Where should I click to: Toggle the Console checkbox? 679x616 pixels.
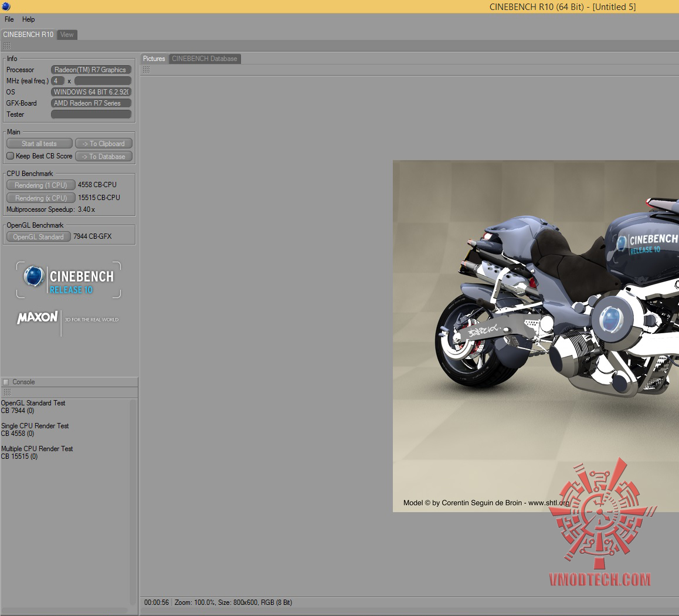[6, 382]
